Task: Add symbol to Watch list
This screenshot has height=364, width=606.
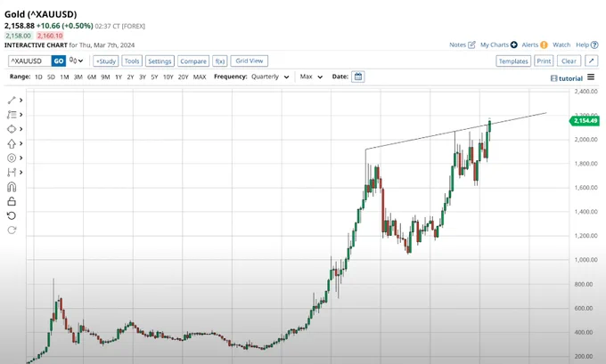Action: (561, 44)
